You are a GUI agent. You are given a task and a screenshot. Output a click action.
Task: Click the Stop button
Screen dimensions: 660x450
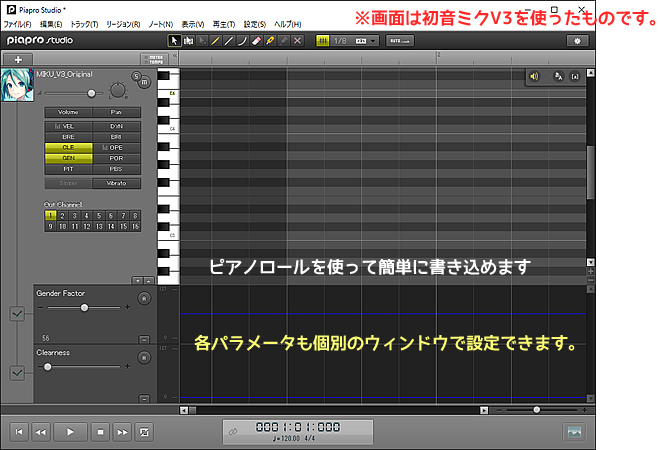point(100,432)
